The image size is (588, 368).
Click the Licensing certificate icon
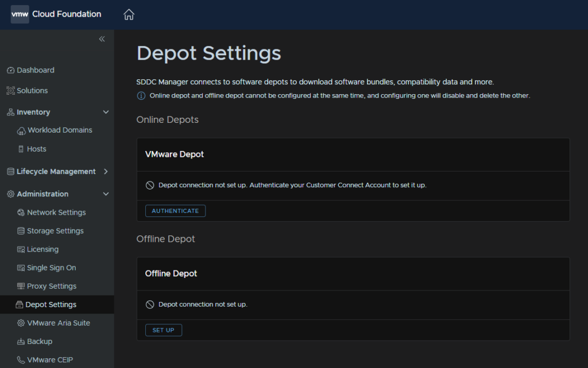[x=21, y=249]
